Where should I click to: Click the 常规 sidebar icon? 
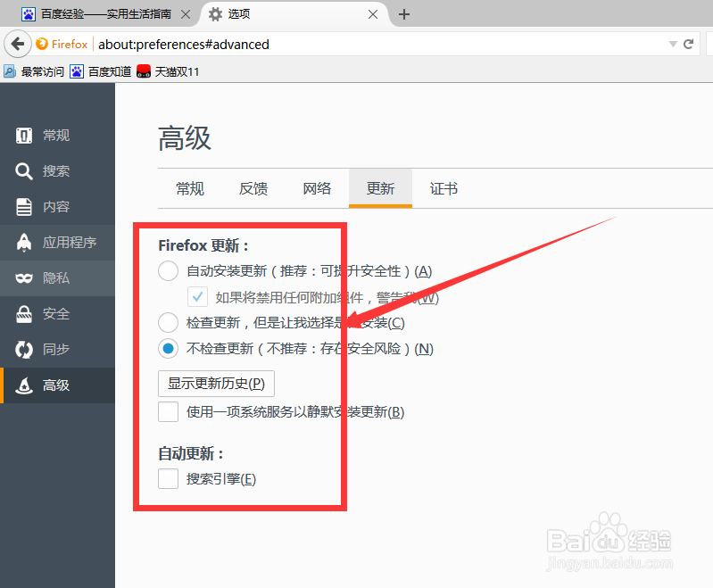tap(24, 135)
